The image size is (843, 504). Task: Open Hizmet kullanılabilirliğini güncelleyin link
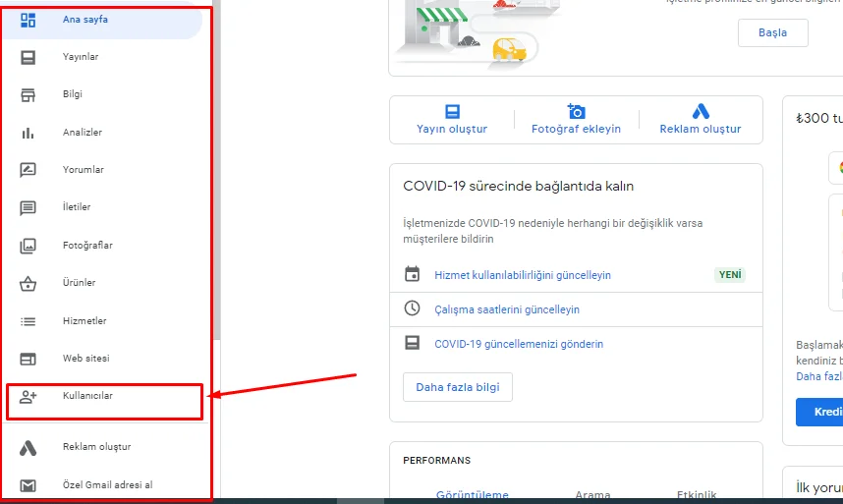click(x=523, y=275)
